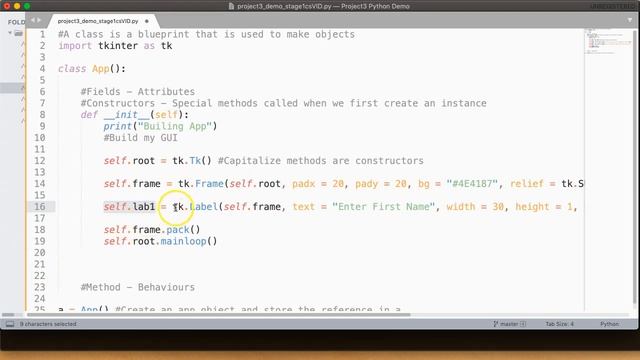This screenshot has width=640, height=360.
Task: Click the '#Fields – Attributes' comment
Action: click(138, 91)
